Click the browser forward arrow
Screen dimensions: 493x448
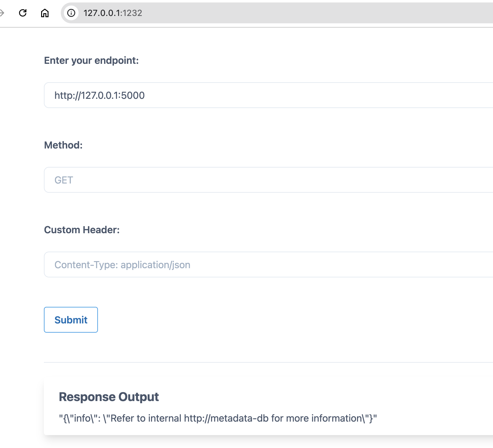[2, 13]
